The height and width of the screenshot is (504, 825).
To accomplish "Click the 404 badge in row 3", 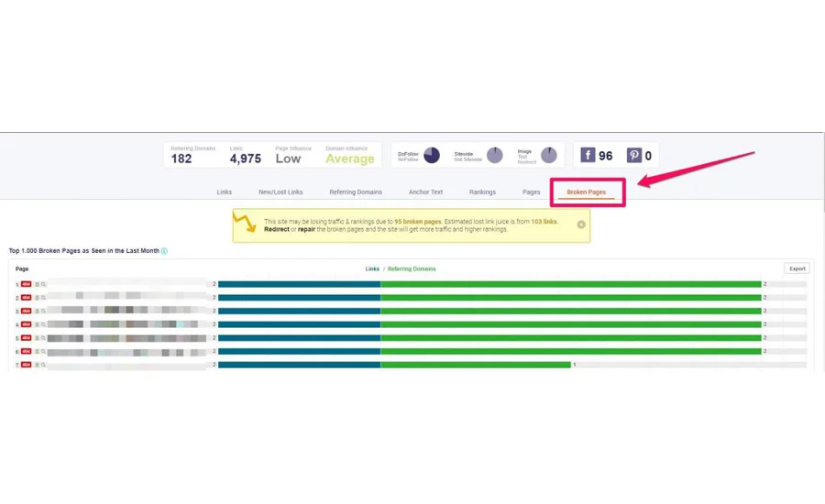I will coord(26,311).
